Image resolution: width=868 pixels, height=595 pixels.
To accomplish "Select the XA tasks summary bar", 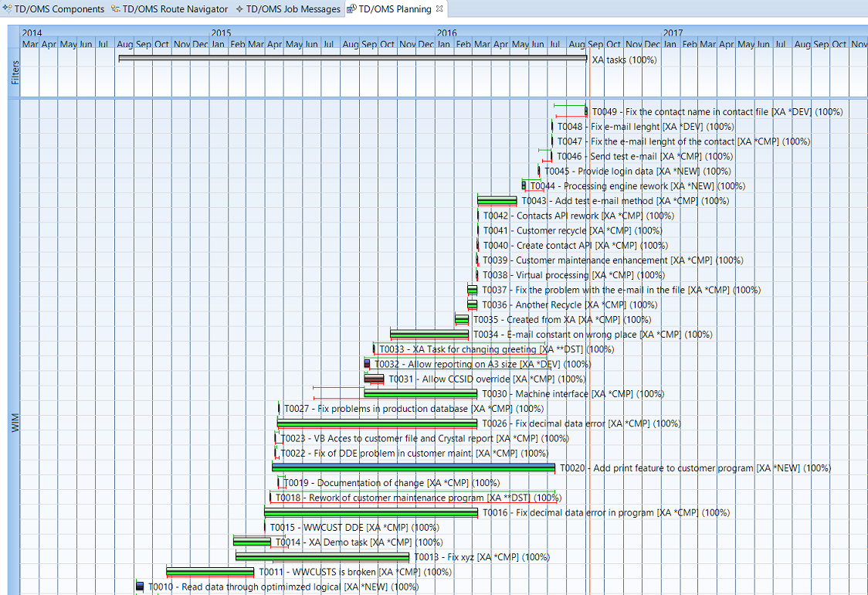I will (x=352, y=59).
